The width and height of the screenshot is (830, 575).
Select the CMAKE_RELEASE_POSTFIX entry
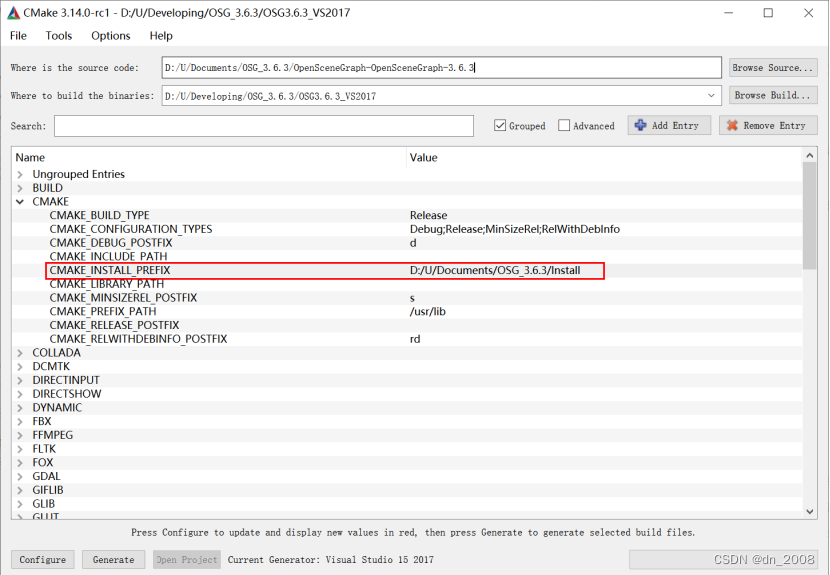point(114,326)
